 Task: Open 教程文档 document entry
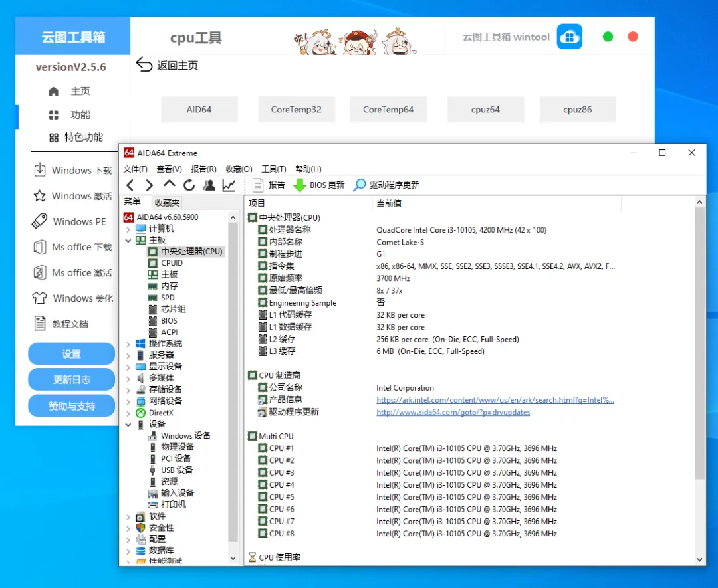point(61,324)
